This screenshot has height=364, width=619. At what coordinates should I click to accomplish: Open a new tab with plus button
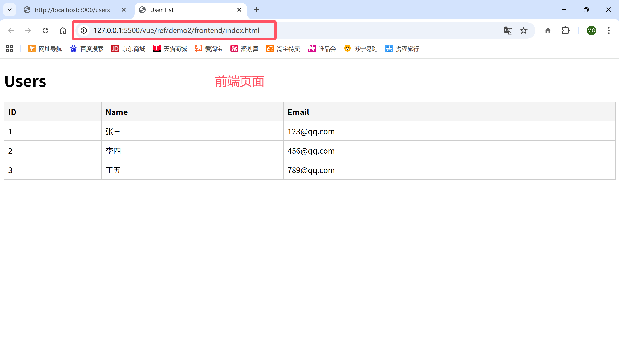257,10
